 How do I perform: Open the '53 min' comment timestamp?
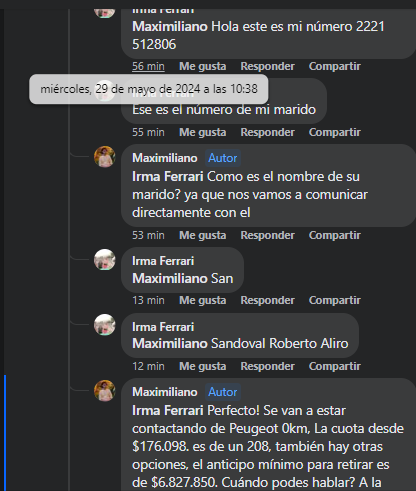click(x=148, y=235)
